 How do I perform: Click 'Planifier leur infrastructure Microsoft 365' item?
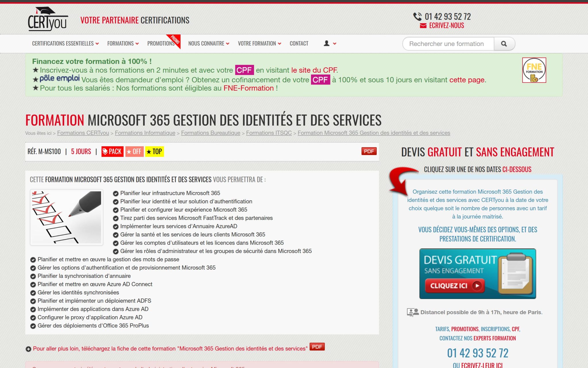coord(170,193)
